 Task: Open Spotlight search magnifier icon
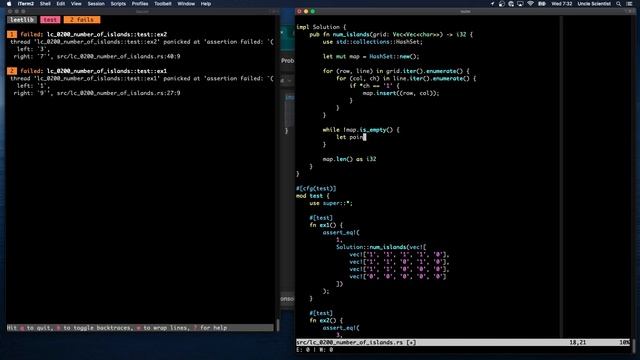tap(619, 4)
